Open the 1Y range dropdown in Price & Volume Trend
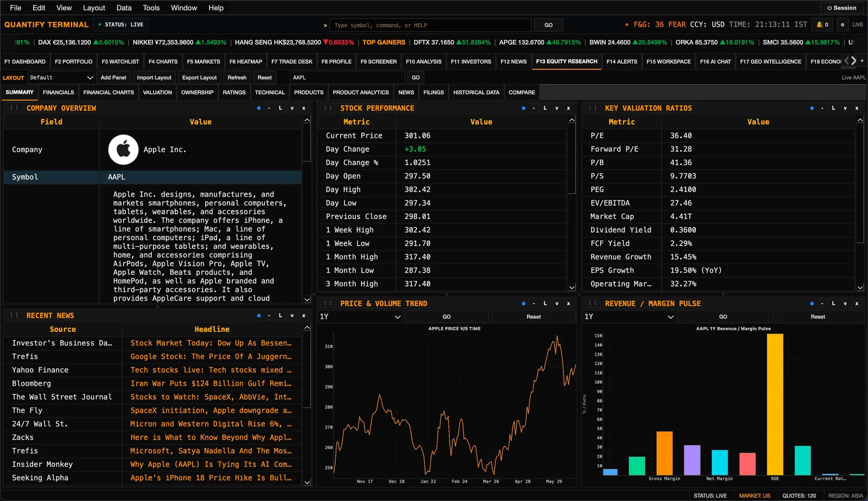The image size is (868, 501). (x=360, y=317)
